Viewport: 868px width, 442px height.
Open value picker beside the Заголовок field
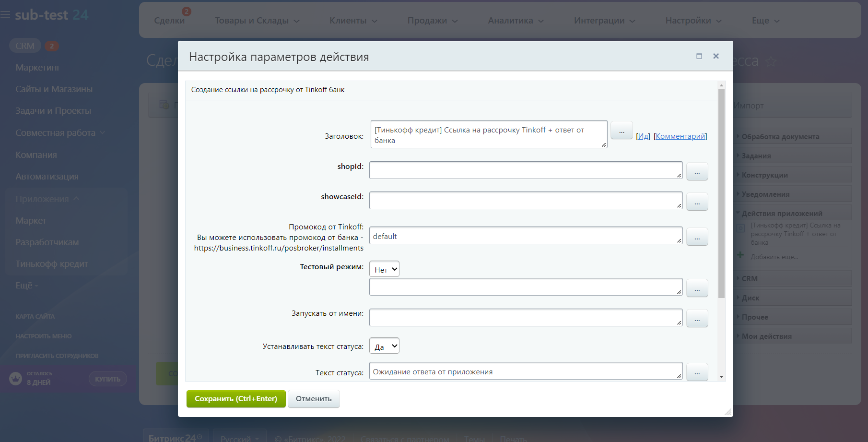click(x=622, y=130)
